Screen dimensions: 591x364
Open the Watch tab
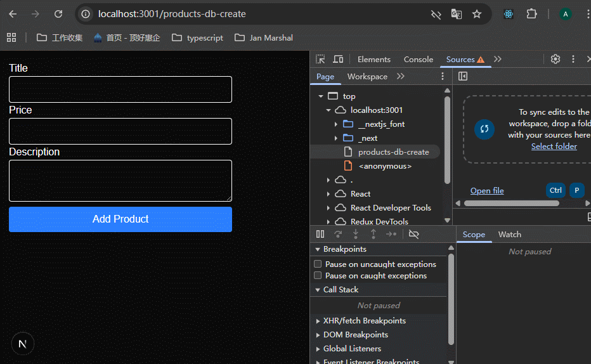click(509, 234)
